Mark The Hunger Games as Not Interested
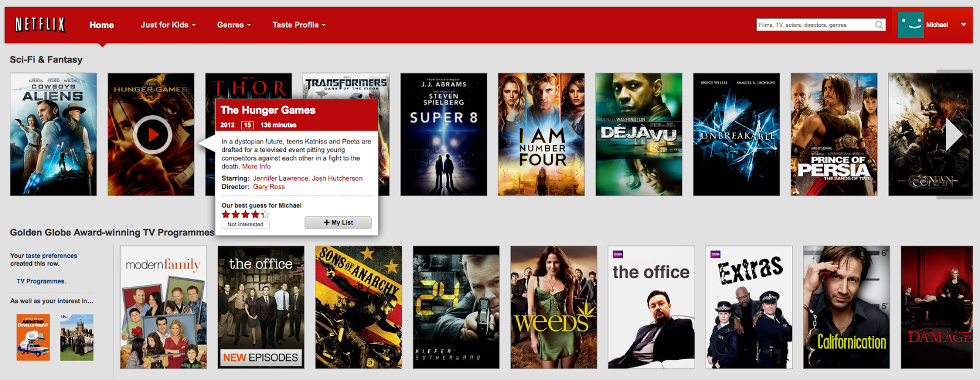Screen dimensions: 980x380 [x=246, y=224]
